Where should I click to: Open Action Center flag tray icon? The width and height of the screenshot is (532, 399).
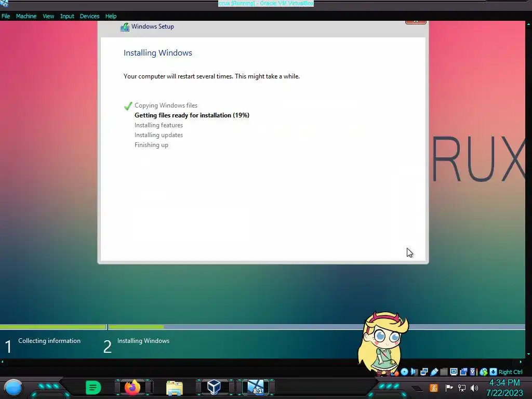449,388
